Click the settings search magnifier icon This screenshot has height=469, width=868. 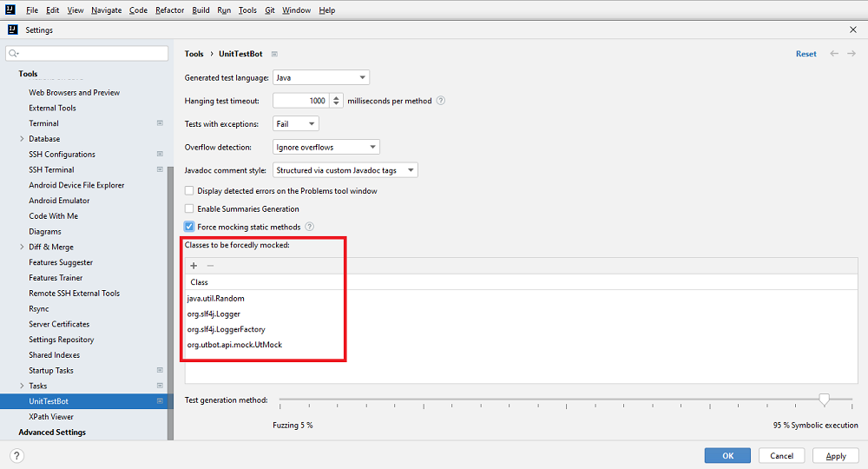coord(14,54)
